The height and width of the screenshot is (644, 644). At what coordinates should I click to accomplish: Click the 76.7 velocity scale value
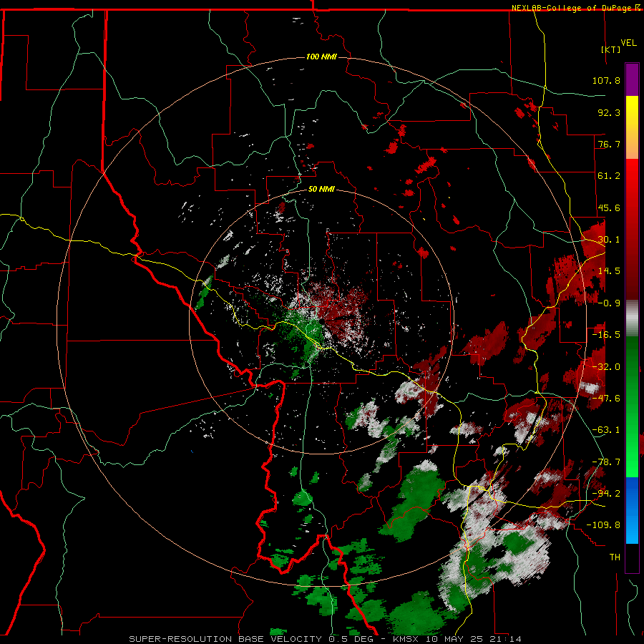(x=609, y=144)
